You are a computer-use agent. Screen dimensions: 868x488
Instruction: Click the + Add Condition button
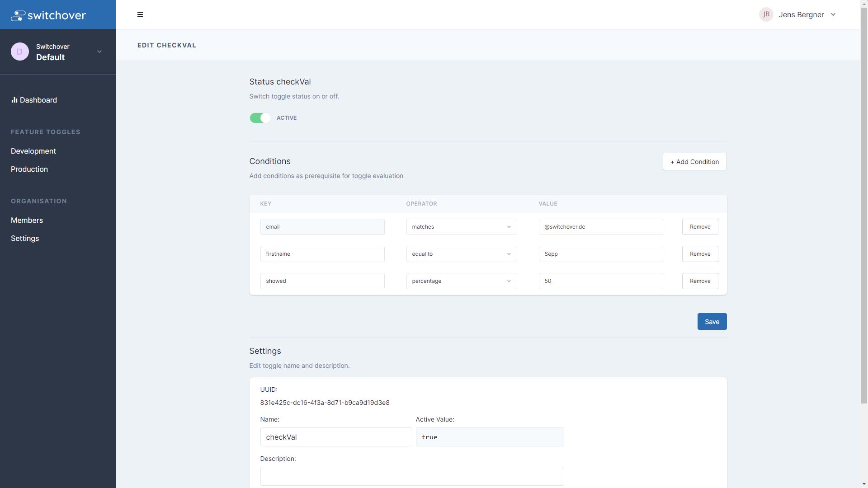694,162
